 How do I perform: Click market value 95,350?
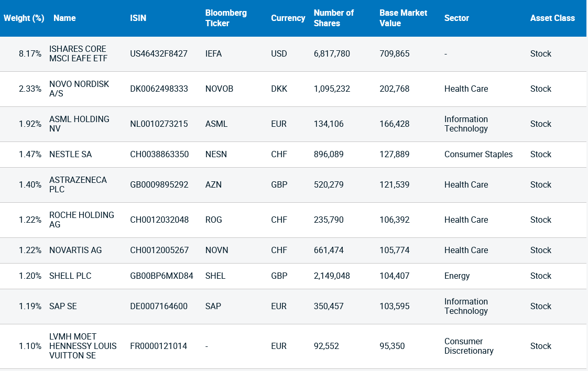click(392, 346)
